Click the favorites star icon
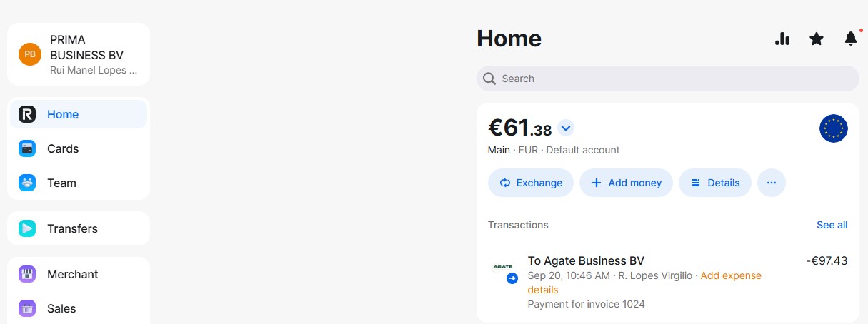The height and width of the screenshot is (324, 868). pyautogui.click(x=817, y=39)
